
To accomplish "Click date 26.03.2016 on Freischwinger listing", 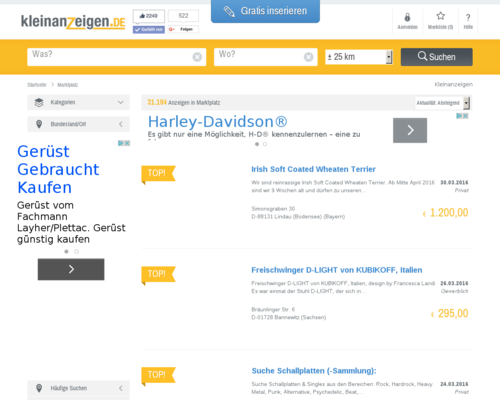I will click(x=454, y=283).
